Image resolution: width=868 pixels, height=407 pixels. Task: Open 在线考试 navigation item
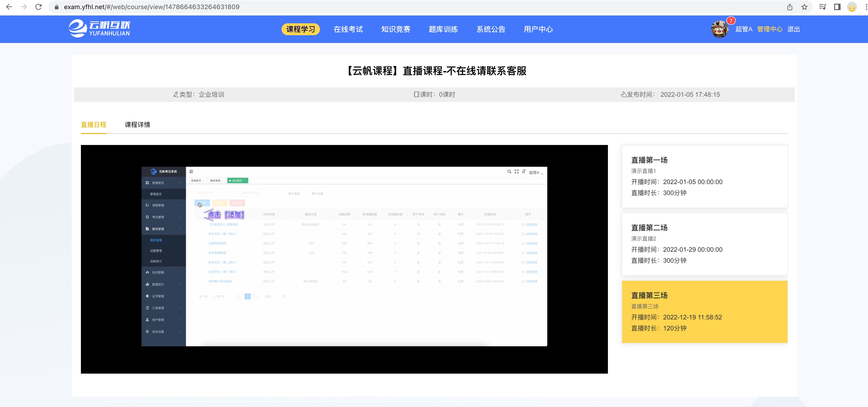348,29
